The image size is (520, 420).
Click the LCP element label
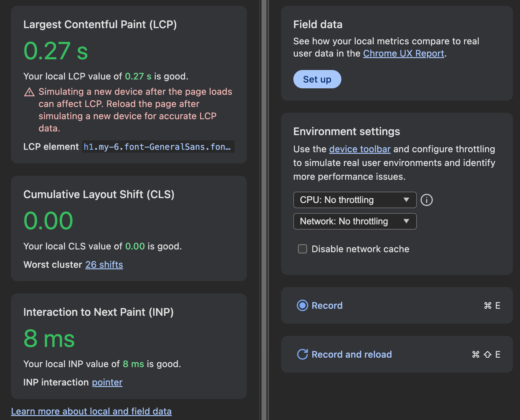point(51,147)
